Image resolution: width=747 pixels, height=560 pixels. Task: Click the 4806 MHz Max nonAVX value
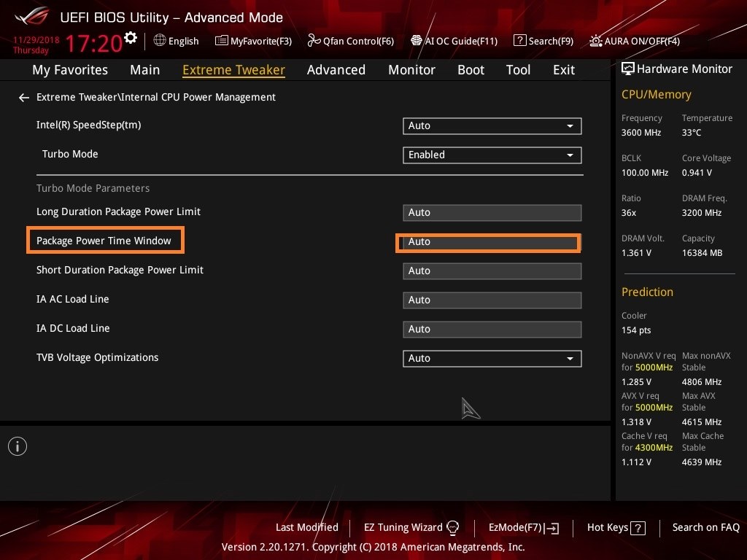pos(702,382)
